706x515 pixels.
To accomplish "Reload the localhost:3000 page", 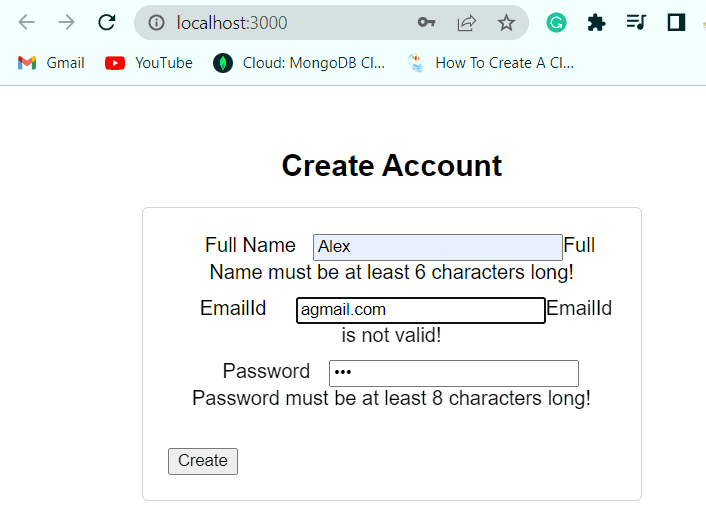I will tap(107, 22).
